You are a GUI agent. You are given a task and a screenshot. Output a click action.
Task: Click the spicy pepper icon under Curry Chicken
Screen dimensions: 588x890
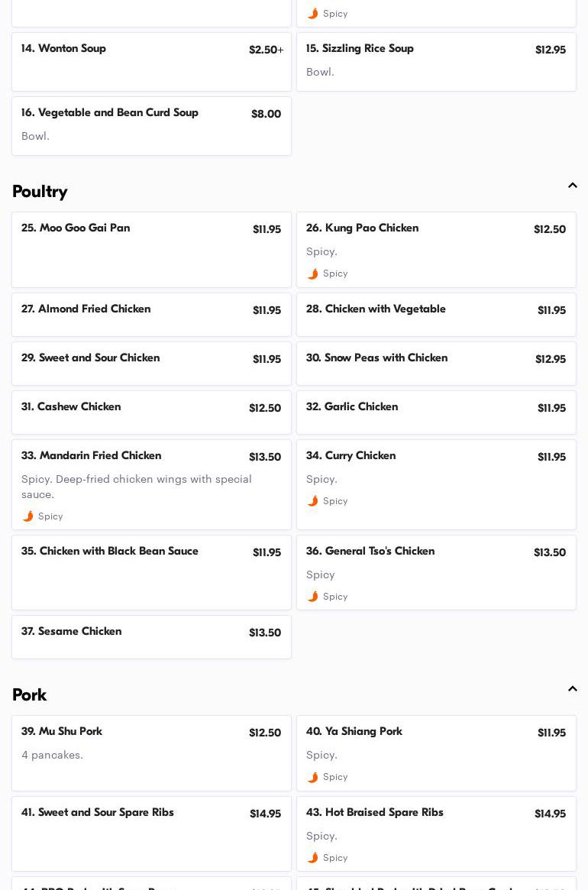pos(312,501)
